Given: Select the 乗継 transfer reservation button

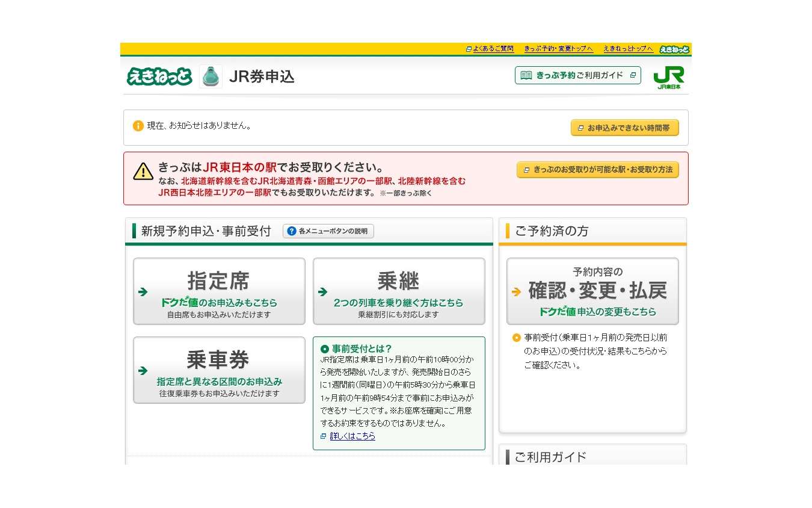Looking at the screenshot, I should [x=399, y=291].
